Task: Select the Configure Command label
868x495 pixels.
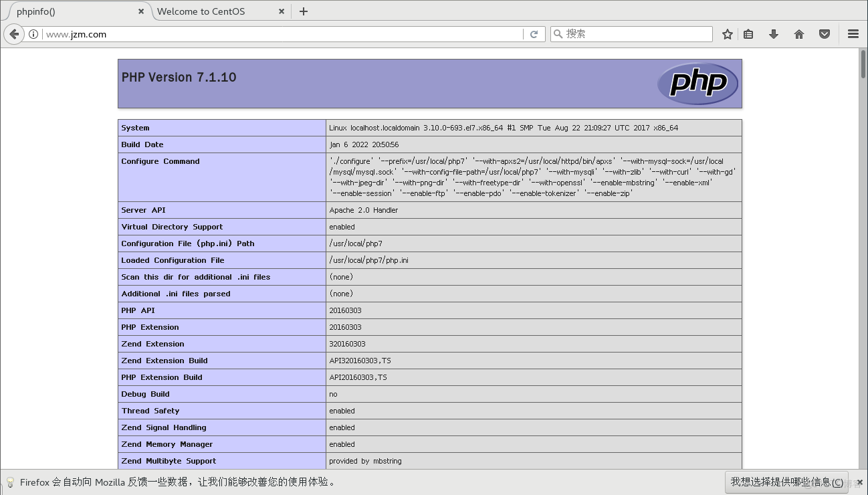Action: click(160, 161)
